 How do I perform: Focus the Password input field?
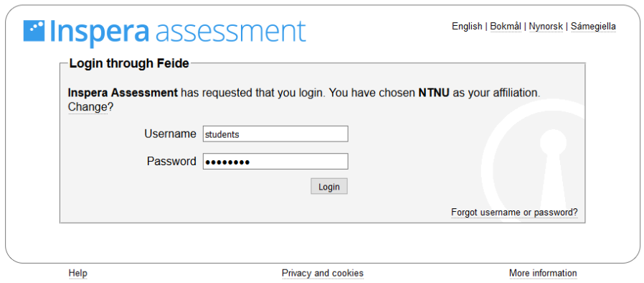[x=275, y=161]
